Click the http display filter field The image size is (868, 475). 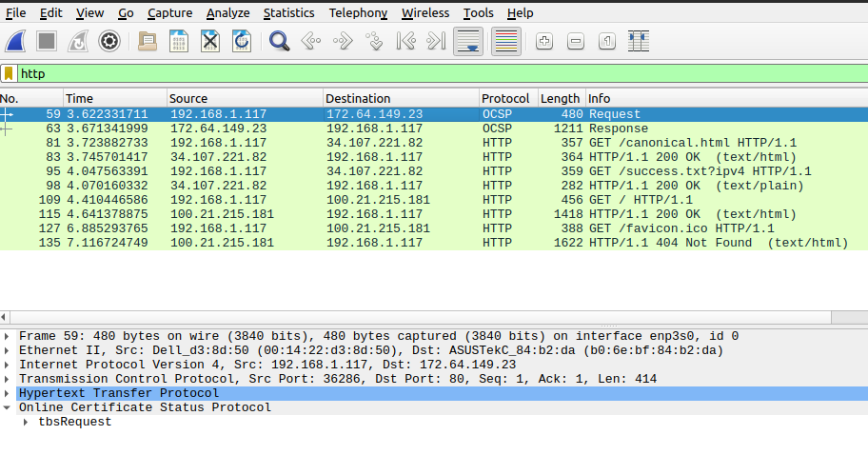tap(443, 73)
